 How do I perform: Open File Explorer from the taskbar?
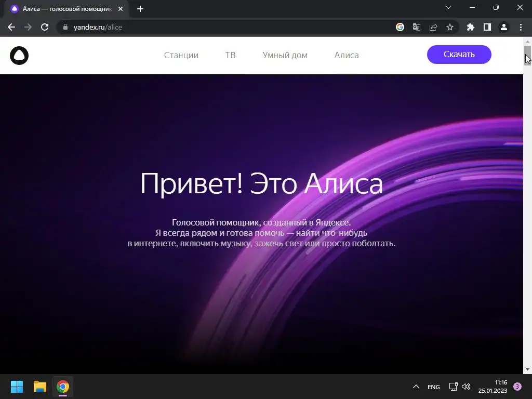(x=39, y=387)
